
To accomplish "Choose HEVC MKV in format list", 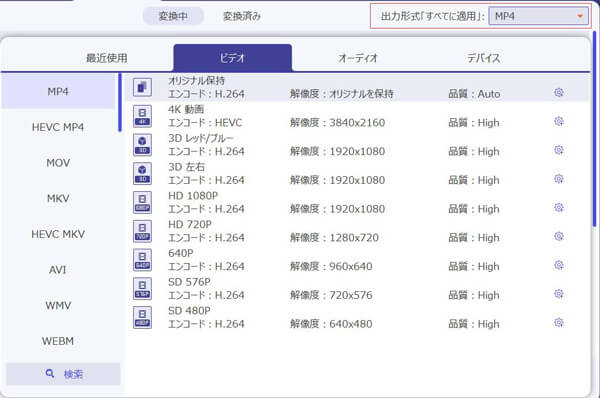I will [58, 234].
